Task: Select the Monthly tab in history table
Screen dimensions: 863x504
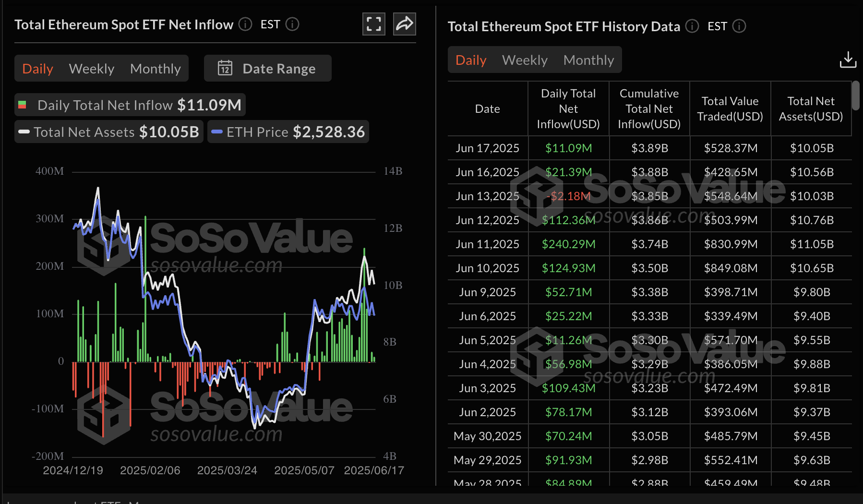Action: pos(588,60)
